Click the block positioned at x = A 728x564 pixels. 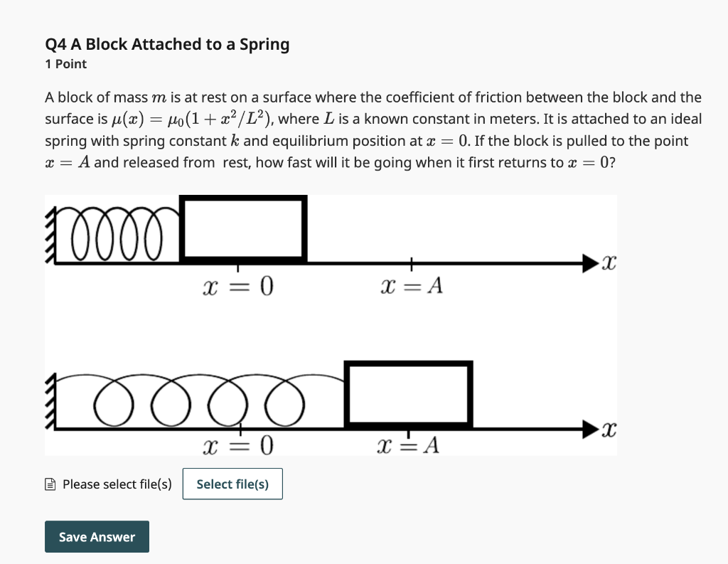tap(408, 393)
